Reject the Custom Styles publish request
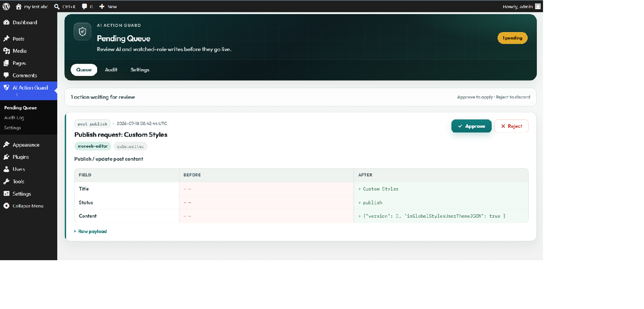Image resolution: width=644 pixels, height=309 pixels. (x=511, y=126)
